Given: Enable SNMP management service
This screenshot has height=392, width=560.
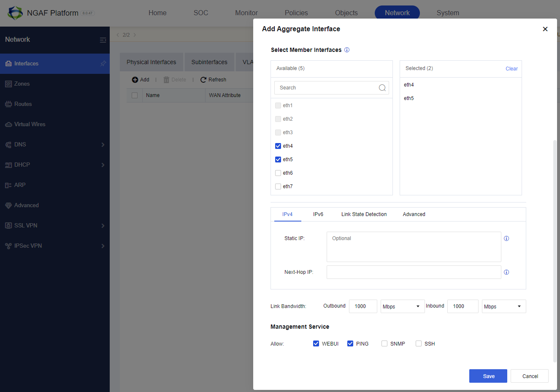Looking at the screenshot, I should 384,343.
